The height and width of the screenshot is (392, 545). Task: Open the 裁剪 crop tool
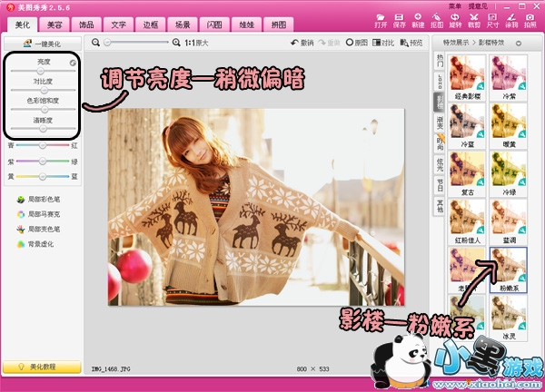[x=473, y=20]
